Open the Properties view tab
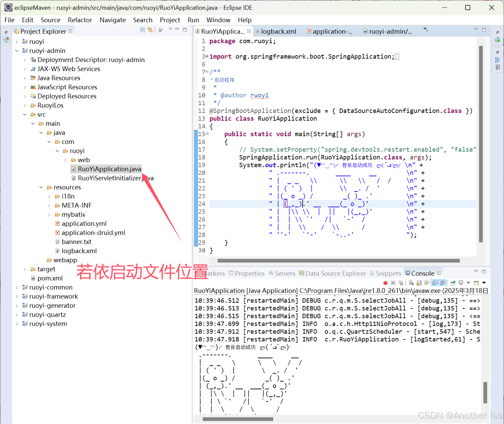The width and height of the screenshot is (504, 424). pos(247,273)
